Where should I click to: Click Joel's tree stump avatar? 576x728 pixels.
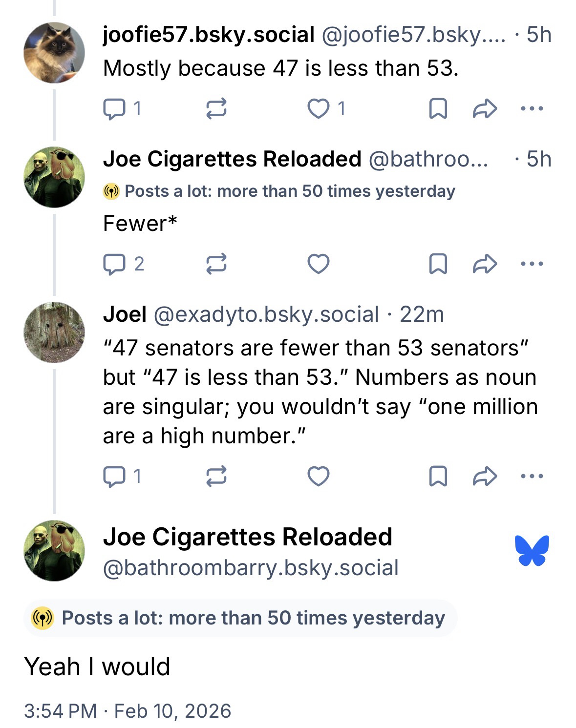54,332
